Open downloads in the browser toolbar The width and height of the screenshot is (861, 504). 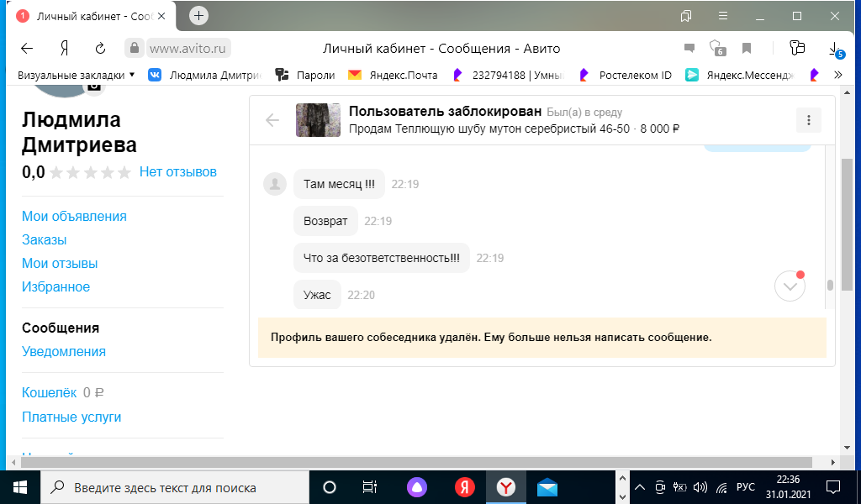(x=834, y=48)
